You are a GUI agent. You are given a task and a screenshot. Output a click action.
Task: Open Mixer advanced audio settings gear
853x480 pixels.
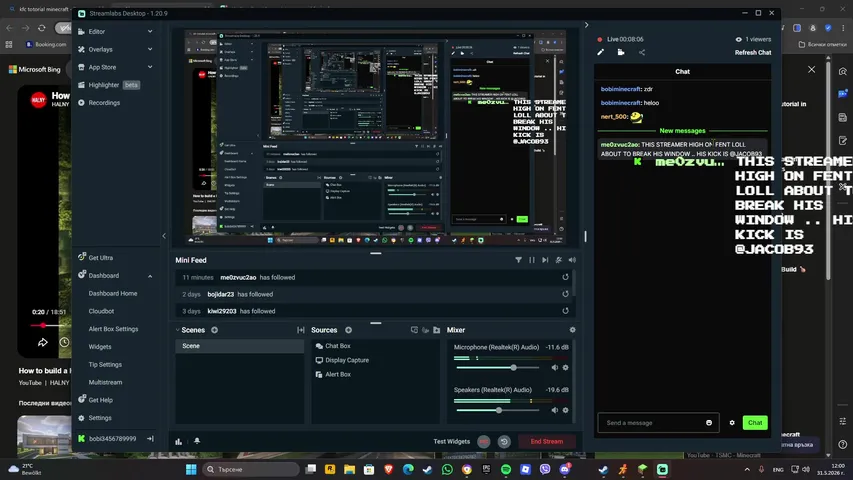pyautogui.click(x=572, y=330)
